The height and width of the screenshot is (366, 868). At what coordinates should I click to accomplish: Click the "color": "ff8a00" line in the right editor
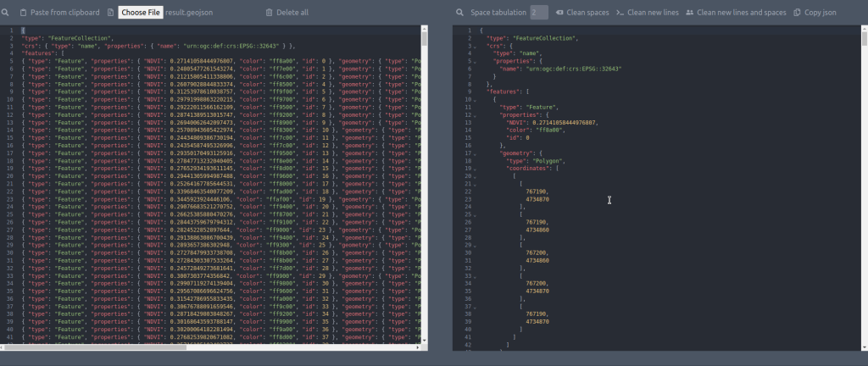pyautogui.click(x=536, y=130)
